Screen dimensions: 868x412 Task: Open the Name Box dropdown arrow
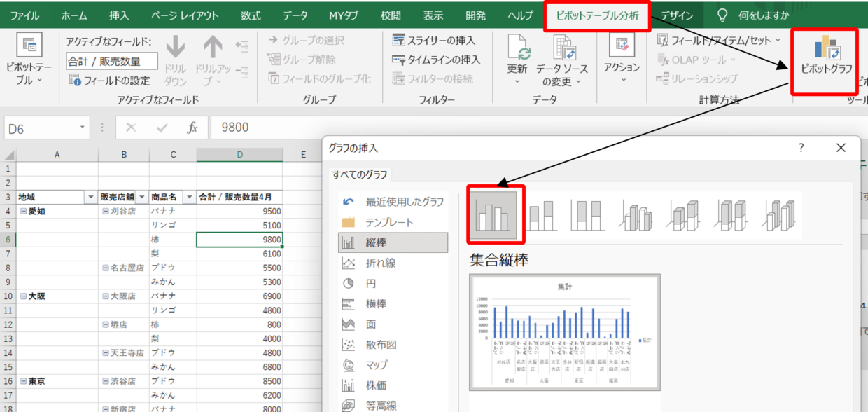(83, 128)
